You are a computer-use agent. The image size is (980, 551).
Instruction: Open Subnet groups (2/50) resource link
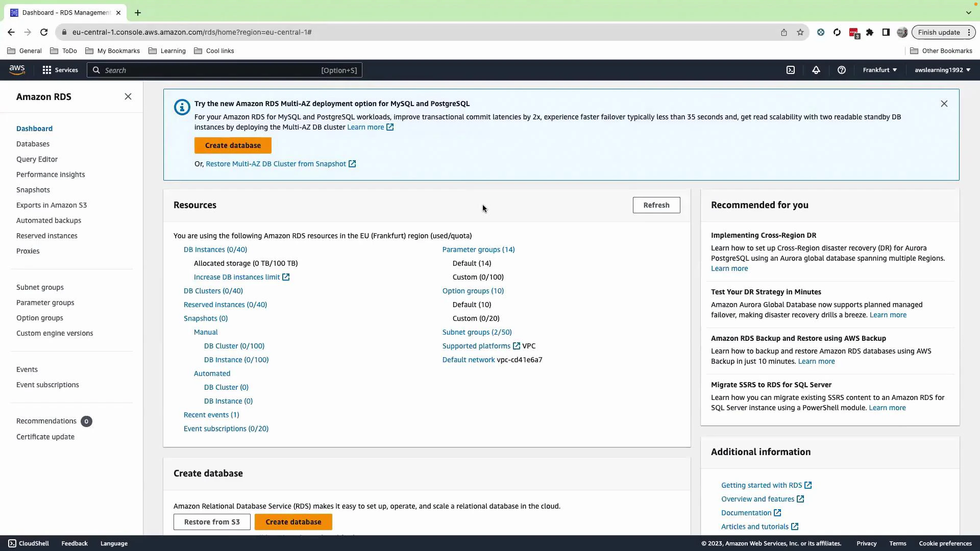click(477, 332)
